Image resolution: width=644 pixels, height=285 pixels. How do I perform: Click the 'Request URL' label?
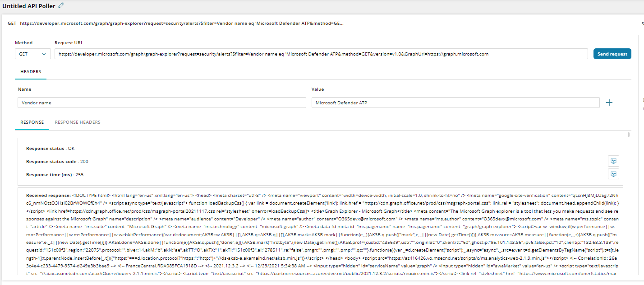pos(69,43)
